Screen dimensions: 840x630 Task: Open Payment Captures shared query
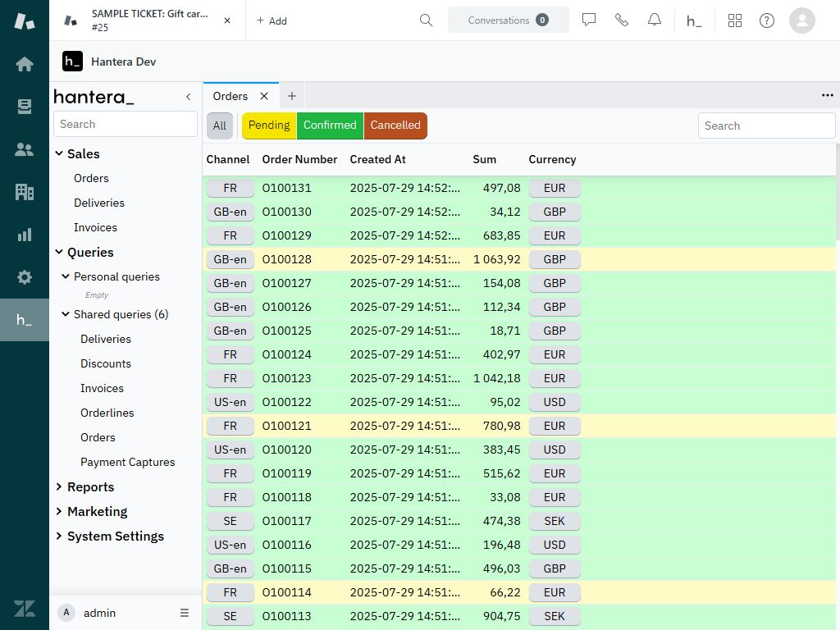(127, 462)
